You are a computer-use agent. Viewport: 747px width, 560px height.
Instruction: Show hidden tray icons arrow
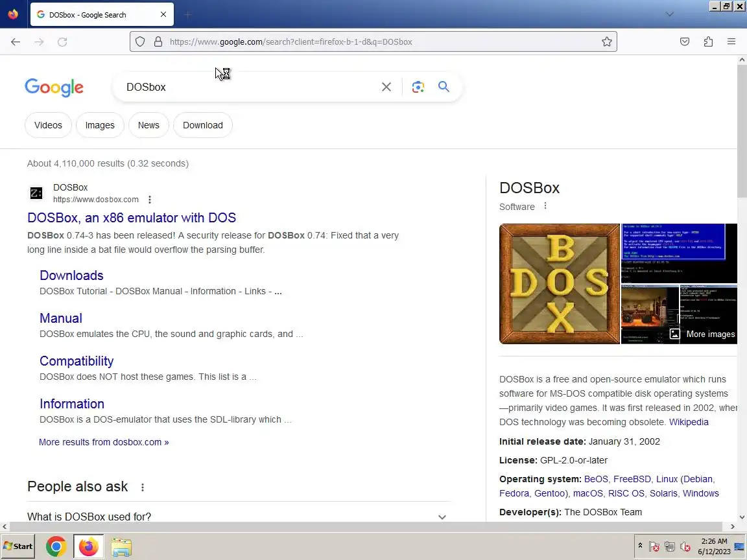640,546
